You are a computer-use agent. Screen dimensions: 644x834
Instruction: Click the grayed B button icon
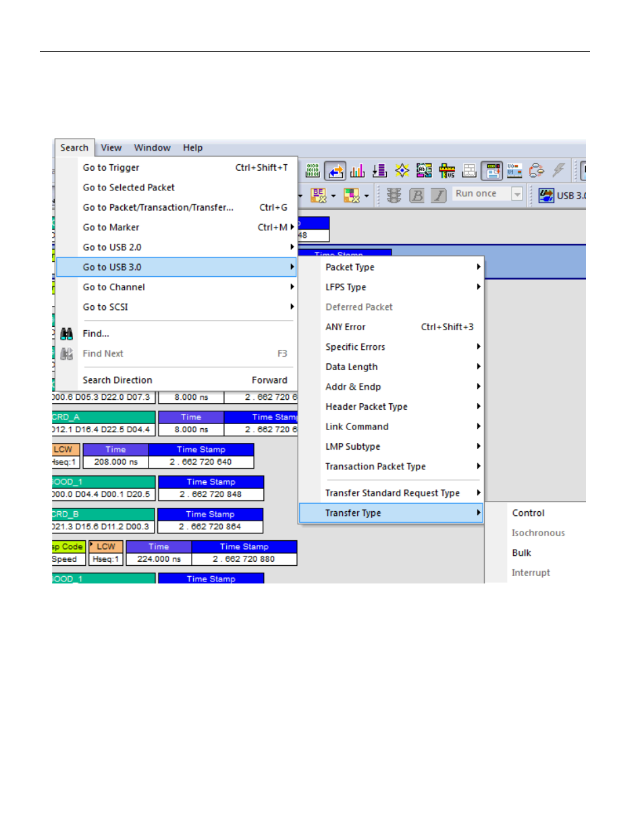[417, 195]
